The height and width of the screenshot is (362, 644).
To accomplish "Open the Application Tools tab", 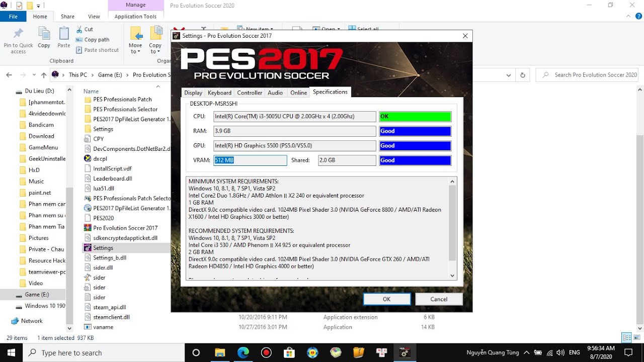I will tap(135, 17).
